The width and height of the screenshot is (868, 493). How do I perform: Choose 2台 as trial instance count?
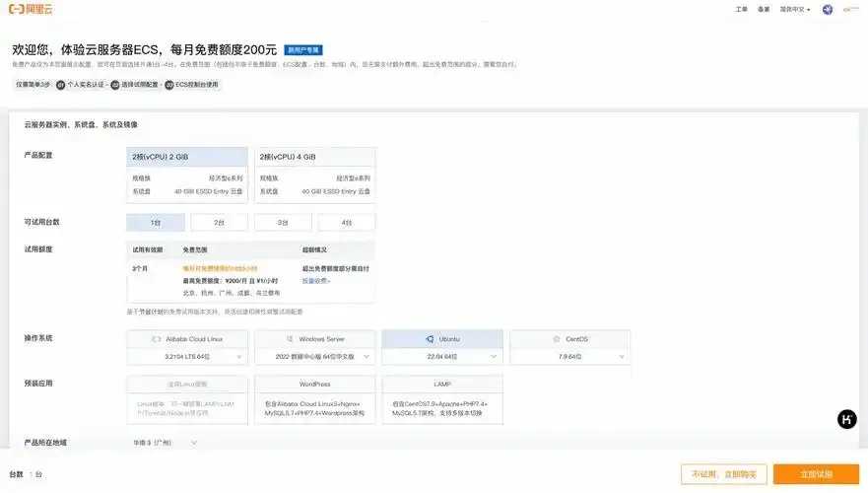[x=219, y=222]
